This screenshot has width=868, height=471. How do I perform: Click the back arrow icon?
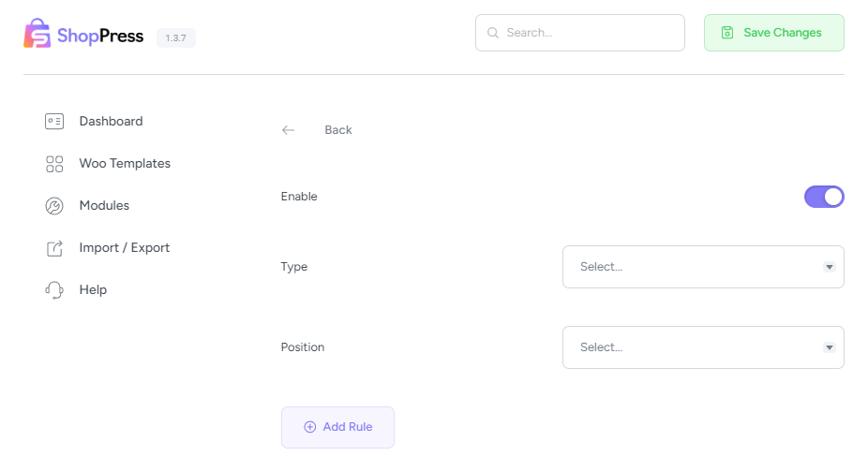click(x=288, y=130)
